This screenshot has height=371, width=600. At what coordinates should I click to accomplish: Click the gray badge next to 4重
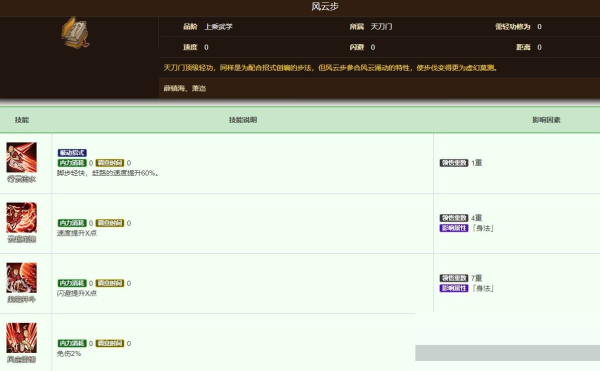click(454, 218)
